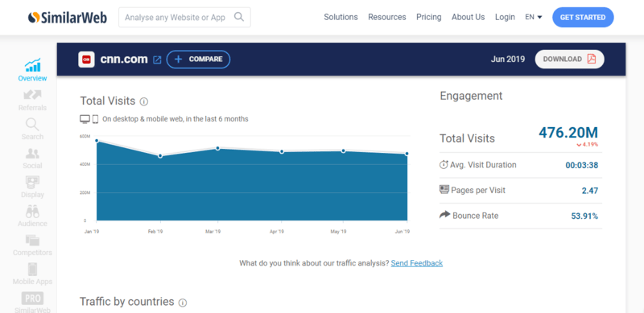Open Mobile Apps sidebar icon
Screen dimensions: 644x313
32,269
